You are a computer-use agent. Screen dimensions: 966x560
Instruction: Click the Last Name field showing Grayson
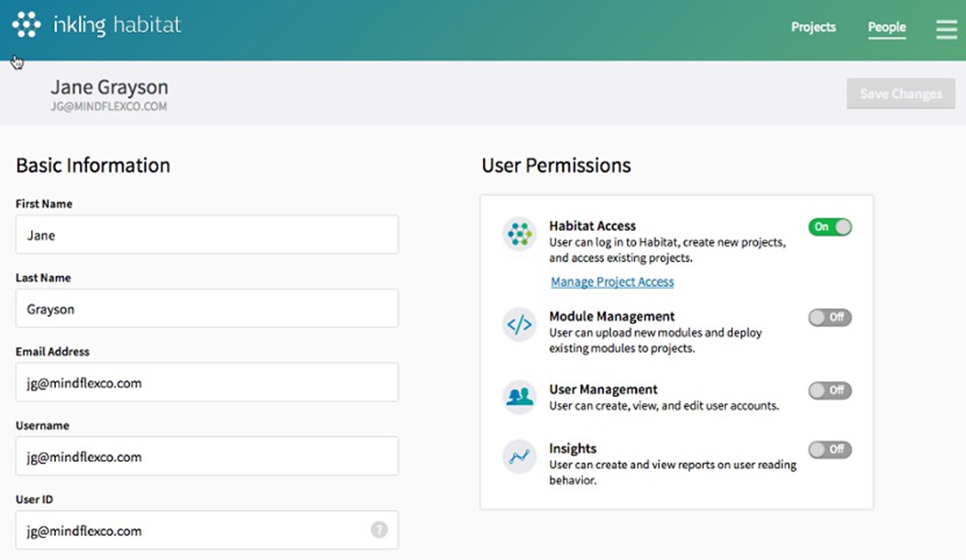coord(206,309)
